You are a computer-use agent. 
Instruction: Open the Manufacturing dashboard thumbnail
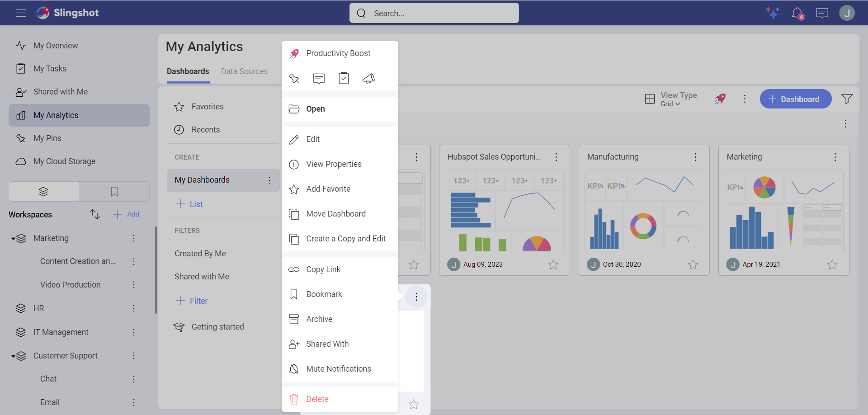(644, 211)
